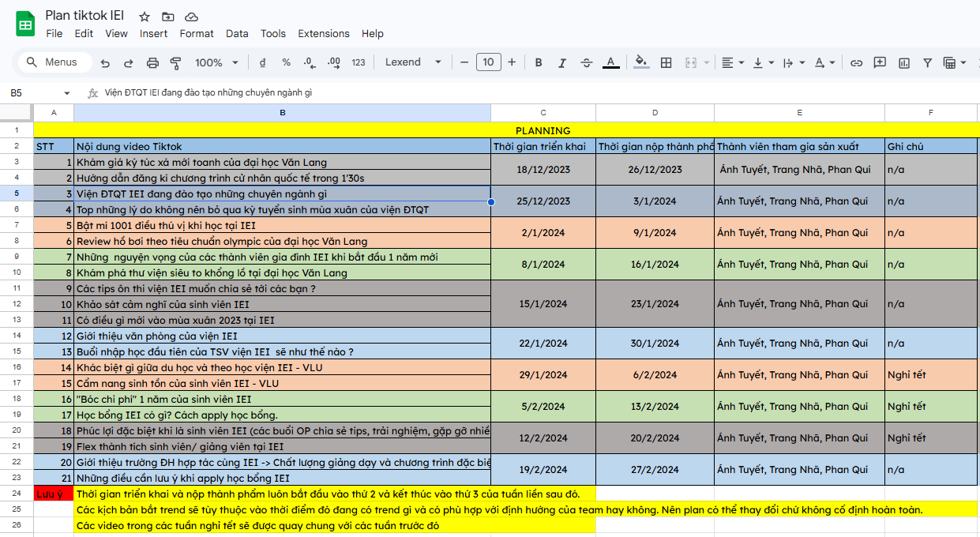Increase font size with plus button

click(x=512, y=62)
